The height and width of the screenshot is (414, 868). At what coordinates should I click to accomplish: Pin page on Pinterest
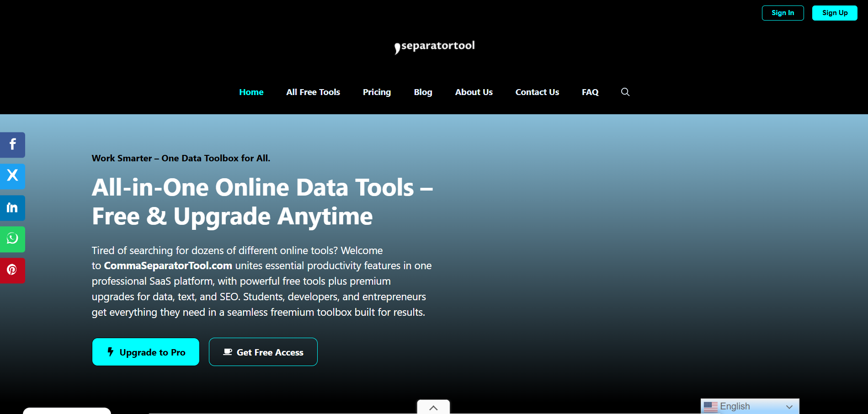pos(12,271)
